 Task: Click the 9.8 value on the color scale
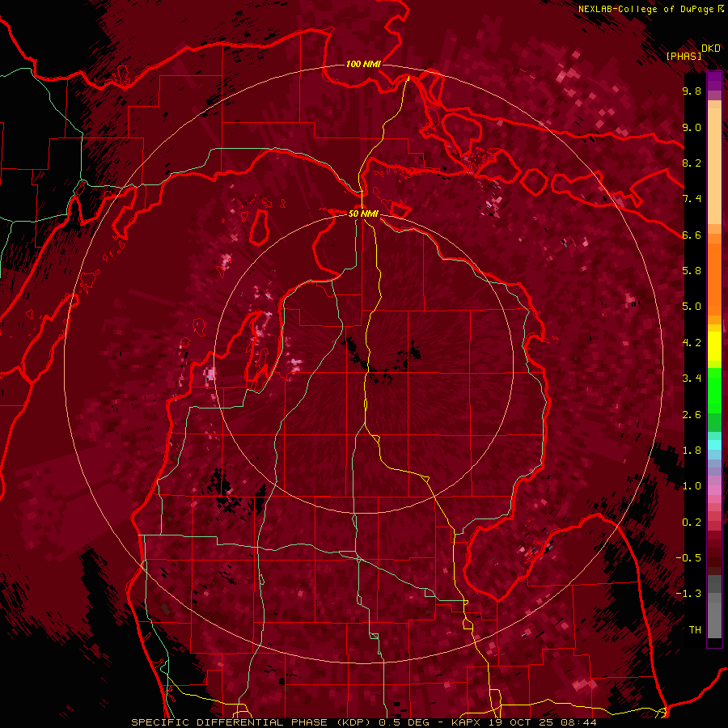point(692,91)
